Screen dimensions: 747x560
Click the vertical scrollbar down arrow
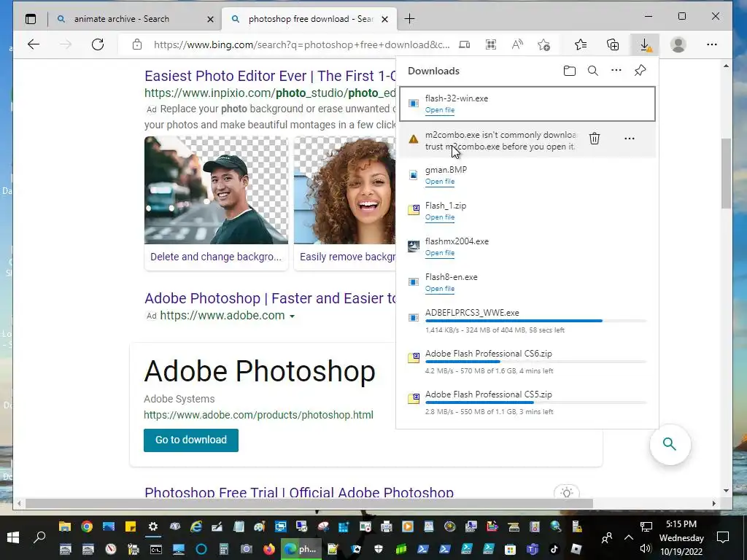click(x=726, y=491)
